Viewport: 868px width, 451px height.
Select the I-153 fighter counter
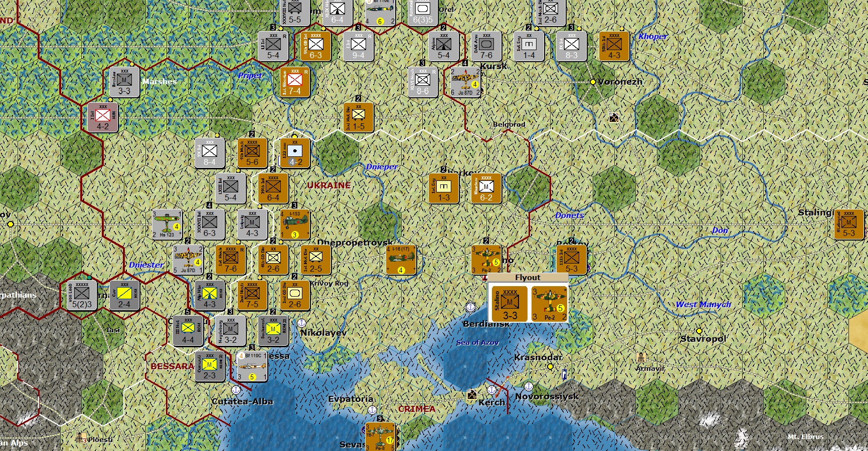(295, 224)
